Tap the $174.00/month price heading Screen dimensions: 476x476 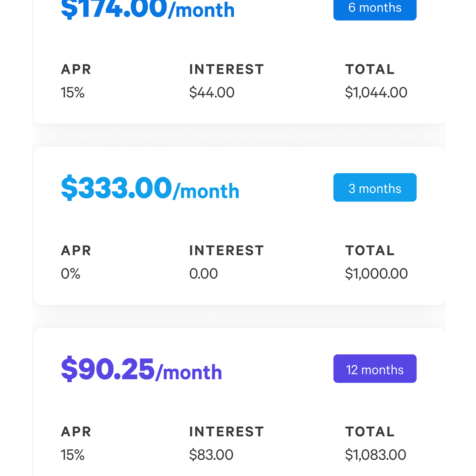coord(148,9)
